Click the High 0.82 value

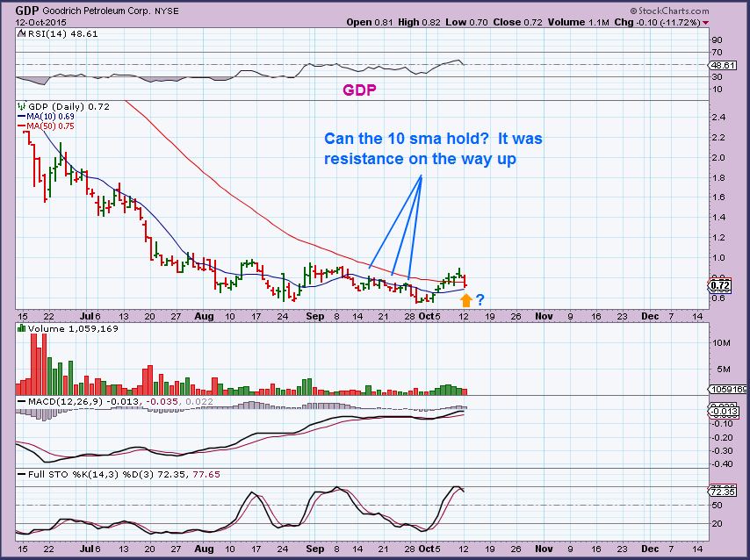click(x=419, y=23)
